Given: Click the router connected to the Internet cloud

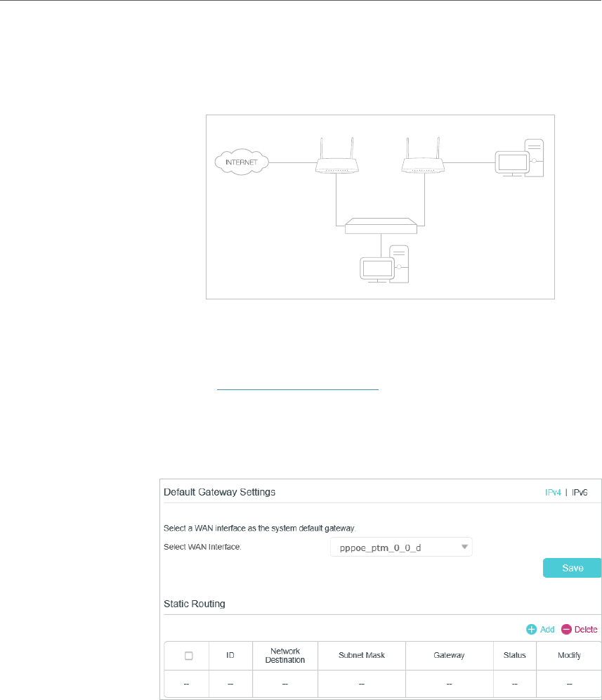Looking at the screenshot, I should 337,155.
